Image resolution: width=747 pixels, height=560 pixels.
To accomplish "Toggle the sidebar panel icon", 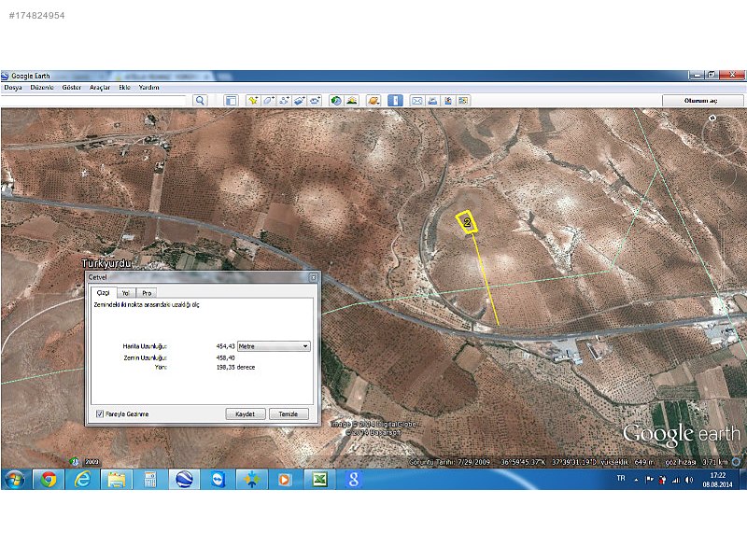I will coord(231,101).
